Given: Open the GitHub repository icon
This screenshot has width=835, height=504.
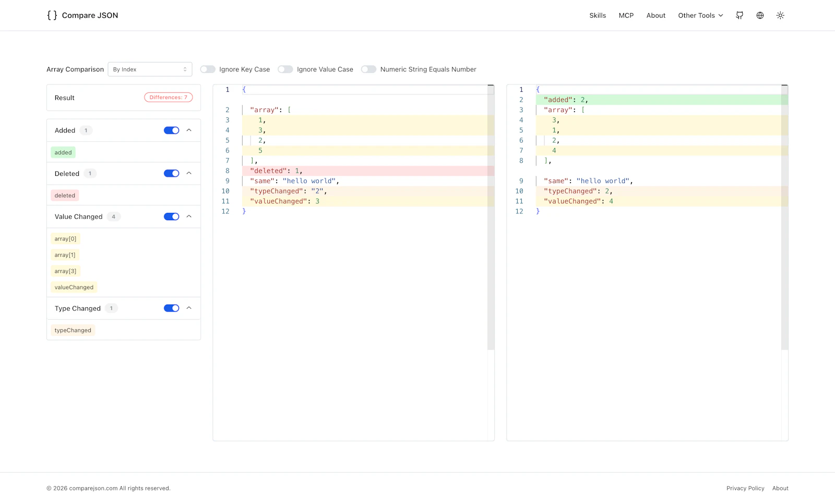Looking at the screenshot, I should (739, 16).
